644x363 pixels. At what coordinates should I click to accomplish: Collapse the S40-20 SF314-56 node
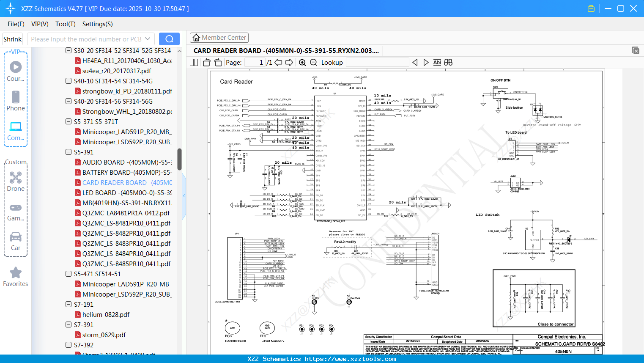69,102
